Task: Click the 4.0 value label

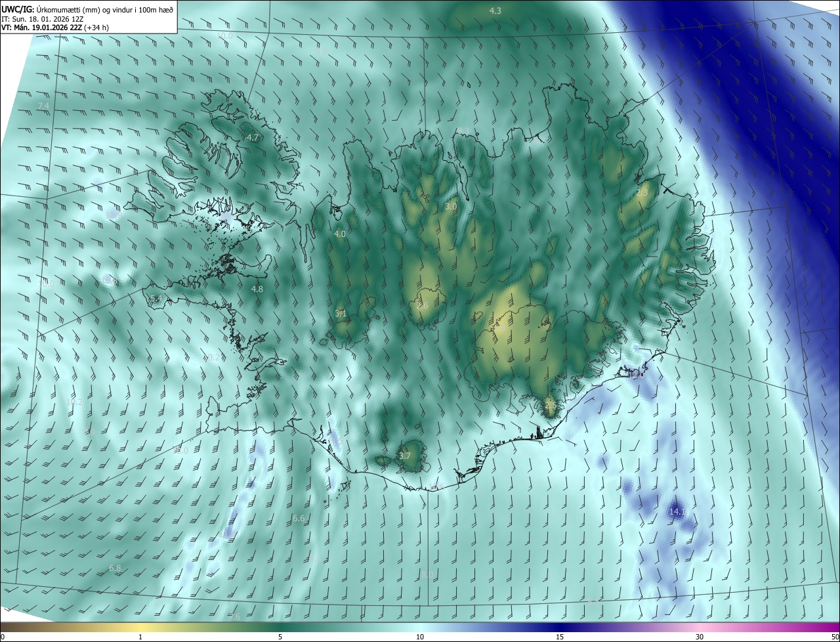Action: coord(340,234)
